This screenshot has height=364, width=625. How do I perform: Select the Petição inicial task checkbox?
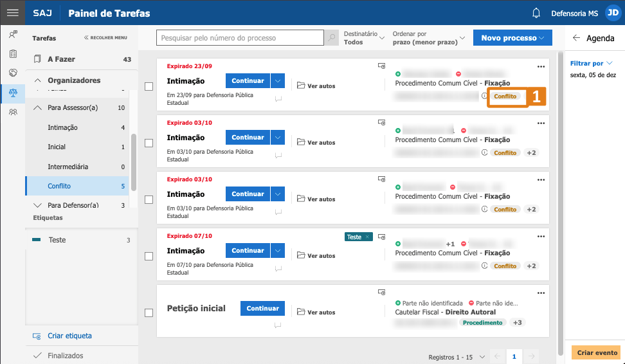coord(149,313)
